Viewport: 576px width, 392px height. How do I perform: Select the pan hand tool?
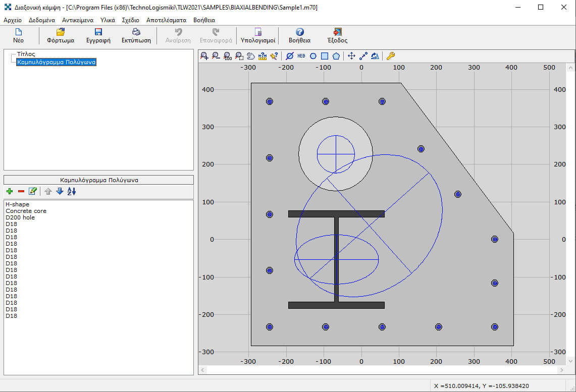(250, 56)
